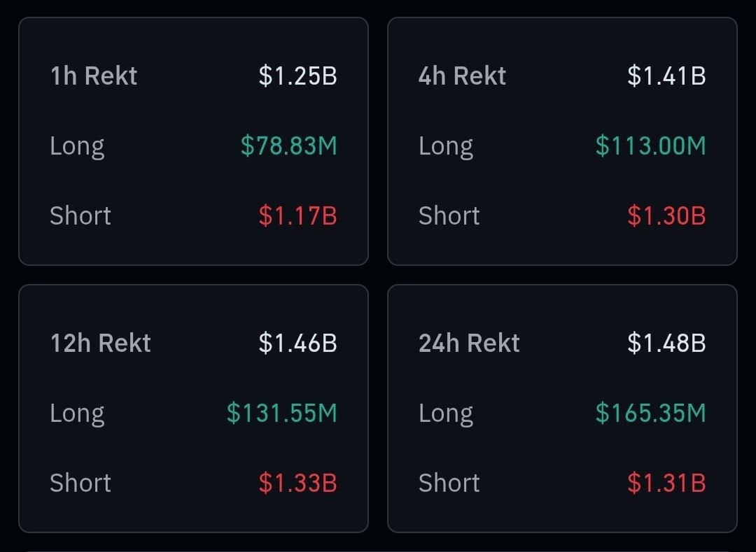Click the Short label in 4h card

pyautogui.click(x=449, y=215)
